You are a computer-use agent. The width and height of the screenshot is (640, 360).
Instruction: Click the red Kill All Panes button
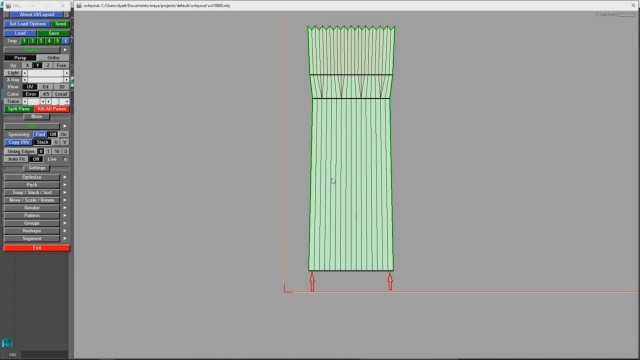52,109
